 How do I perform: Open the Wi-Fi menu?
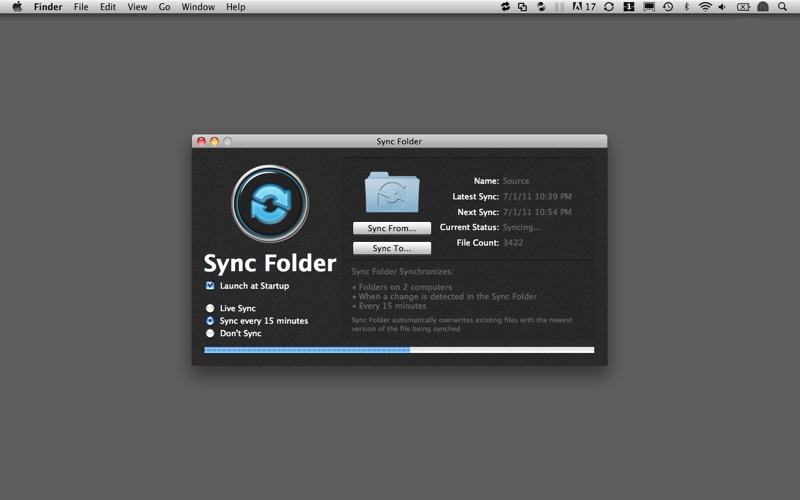coord(705,7)
